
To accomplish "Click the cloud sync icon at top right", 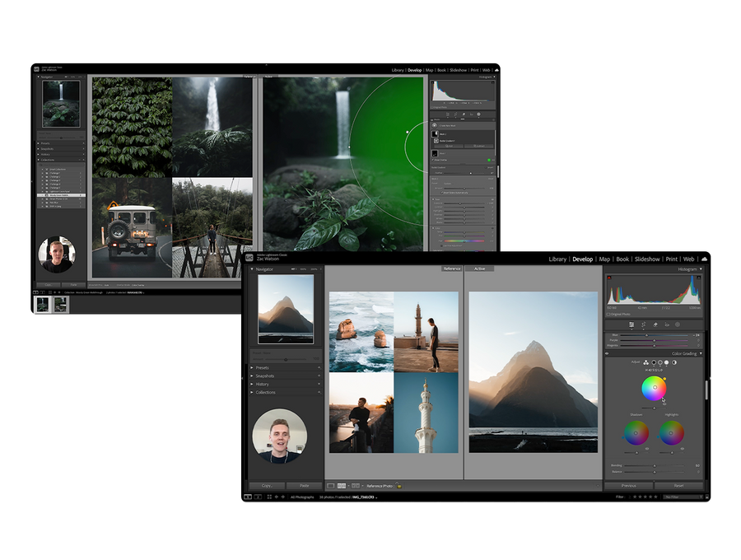I will (x=706, y=259).
